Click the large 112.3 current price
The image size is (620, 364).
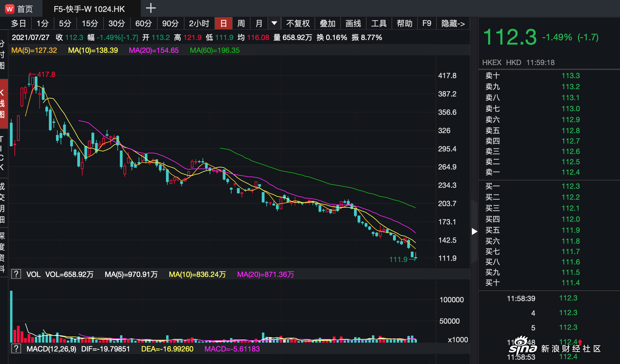click(510, 37)
